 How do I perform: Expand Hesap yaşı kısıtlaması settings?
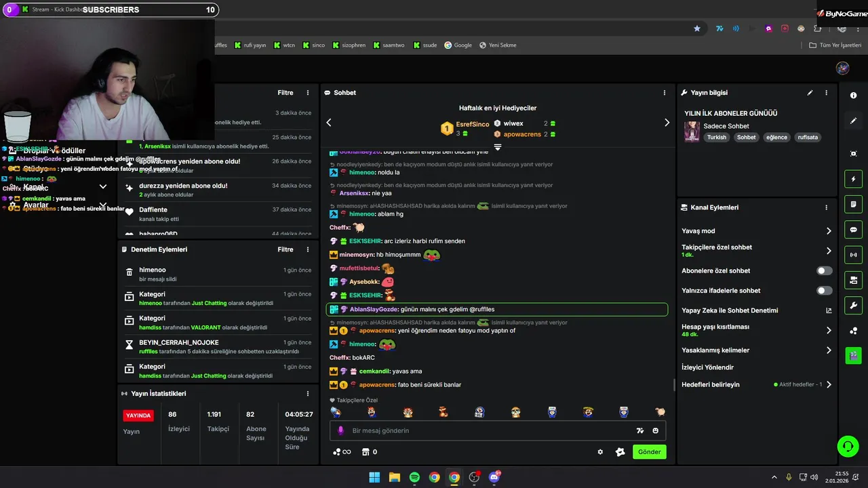(x=829, y=330)
